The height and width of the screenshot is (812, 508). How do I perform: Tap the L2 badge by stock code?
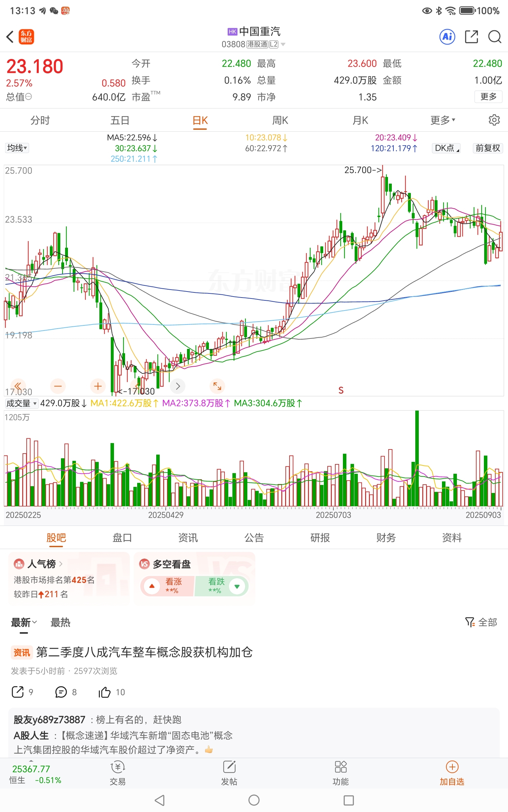tap(273, 44)
